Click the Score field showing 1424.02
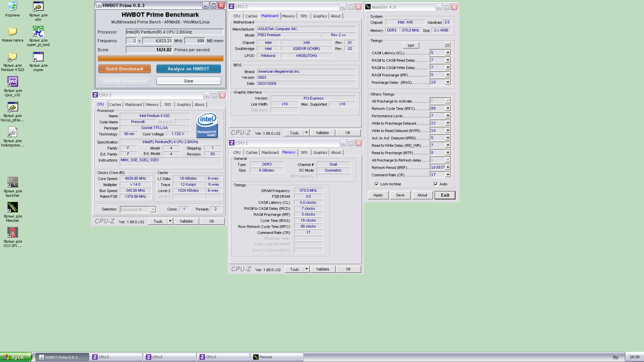Screen dimensions: 644x362 pos(149,50)
